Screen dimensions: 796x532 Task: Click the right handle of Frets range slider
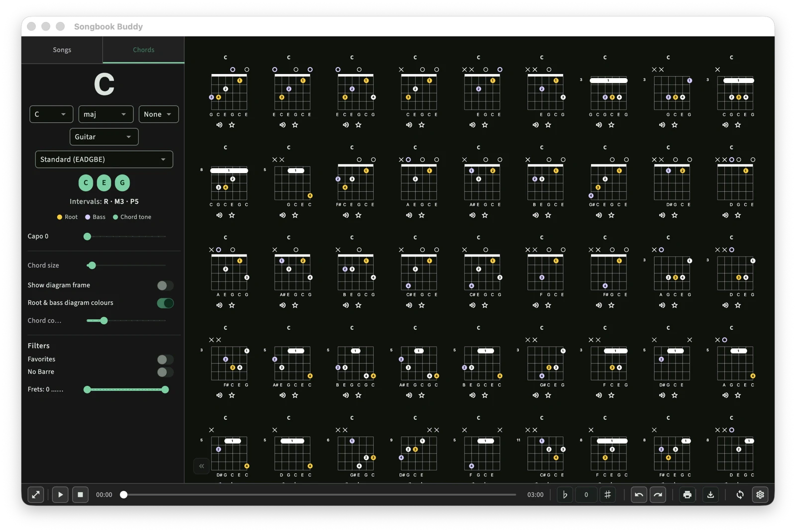coord(165,390)
